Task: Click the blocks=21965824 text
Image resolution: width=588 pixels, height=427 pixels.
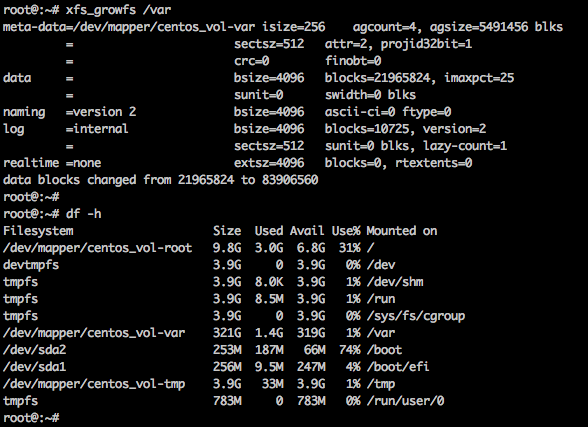Action: [x=377, y=78]
